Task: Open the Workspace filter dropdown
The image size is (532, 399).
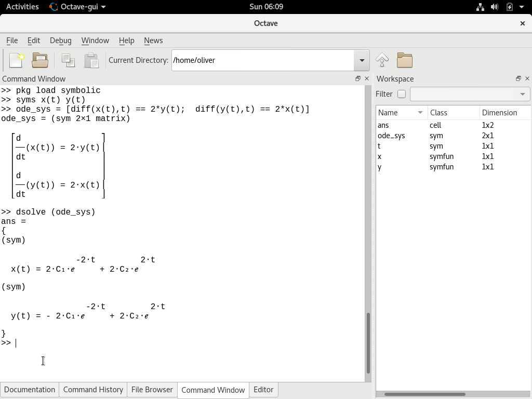Action: (523, 94)
